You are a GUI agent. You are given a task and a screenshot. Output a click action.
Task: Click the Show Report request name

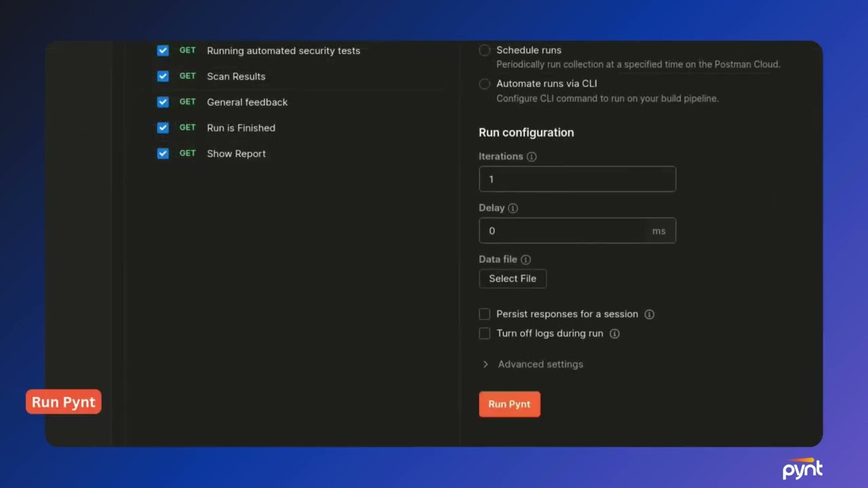(236, 154)
